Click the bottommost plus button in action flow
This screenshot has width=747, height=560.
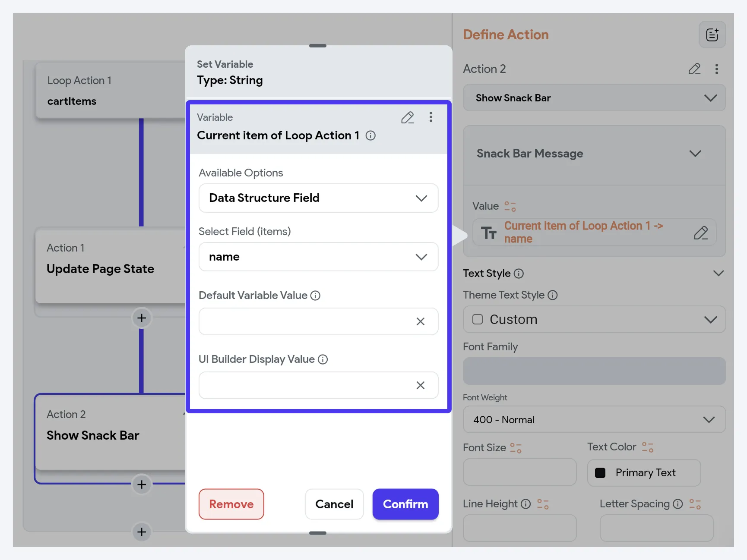point(142,532)
